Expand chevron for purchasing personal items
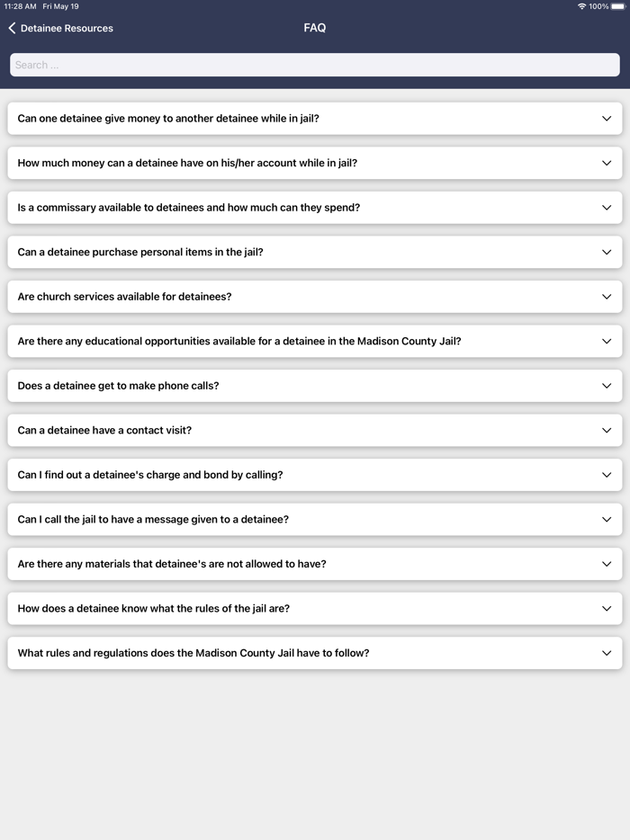Screen dimensions: 630x840 point(607,252)
